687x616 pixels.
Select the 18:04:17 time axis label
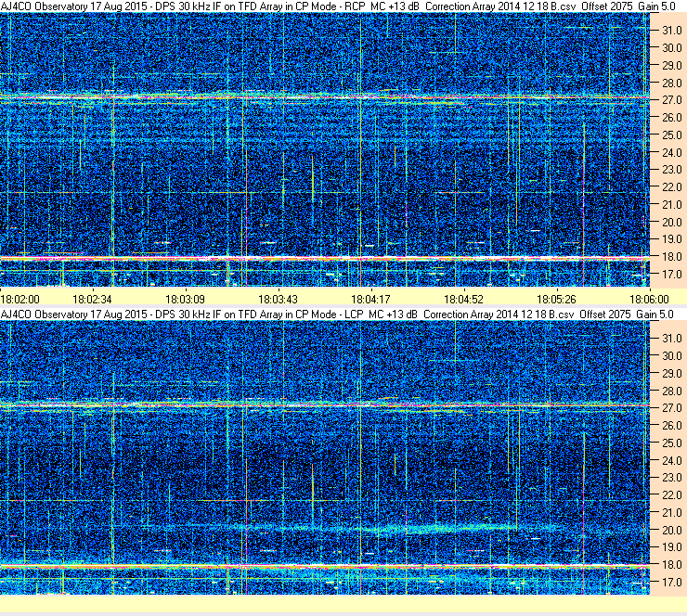(370, 300)
